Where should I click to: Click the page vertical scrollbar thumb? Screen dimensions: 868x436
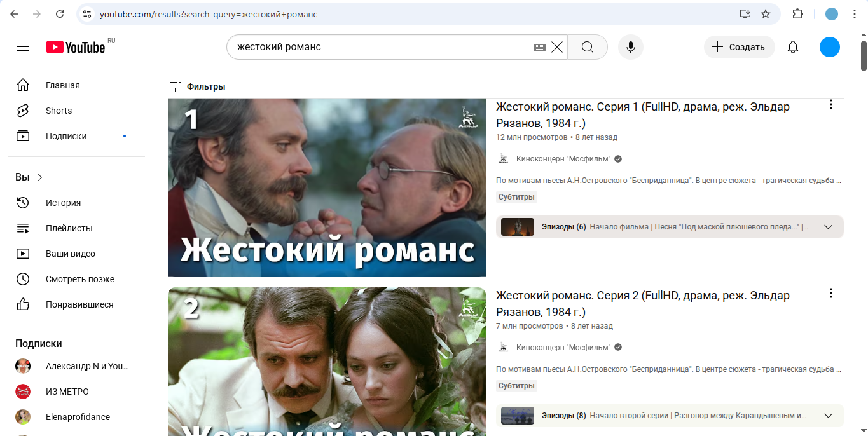tap(864, 55)
